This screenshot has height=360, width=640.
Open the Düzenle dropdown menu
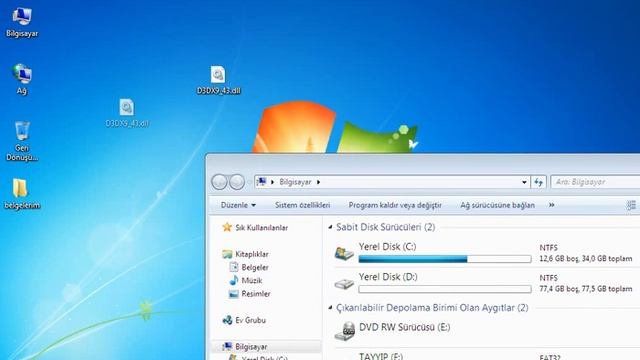click(x=238, y=205)
